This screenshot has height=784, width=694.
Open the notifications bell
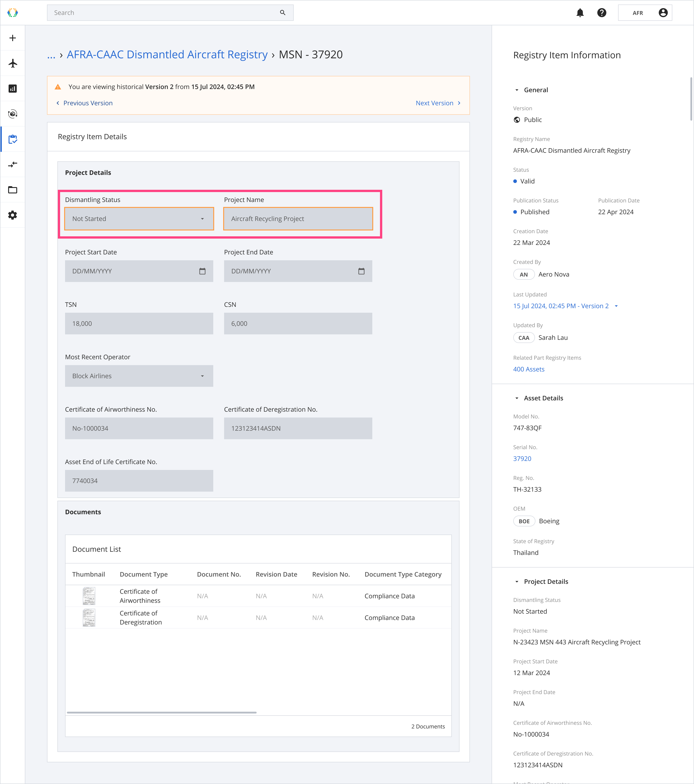coord(580,13)
